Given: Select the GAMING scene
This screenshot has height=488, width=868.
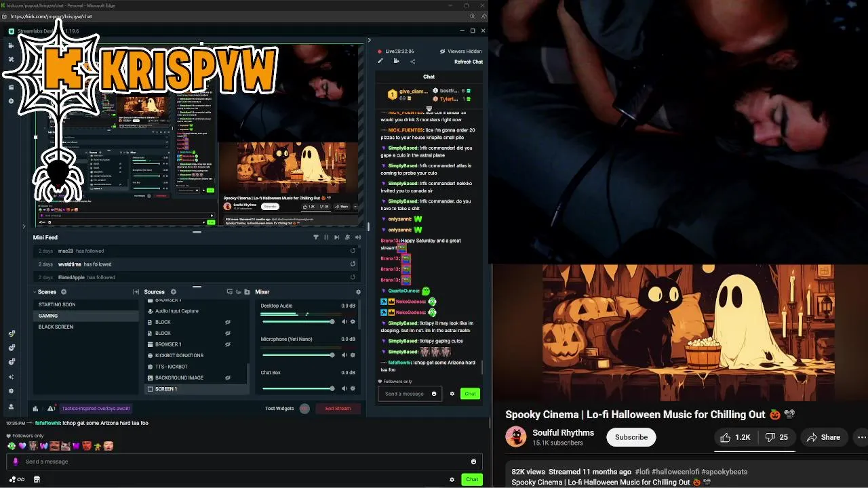Looking at the screenshot, I should pos(86,316).
